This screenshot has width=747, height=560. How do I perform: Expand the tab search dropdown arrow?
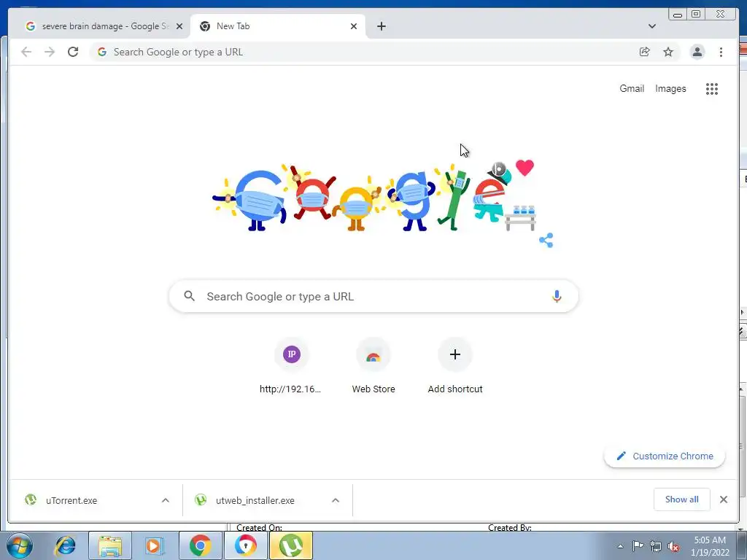651,26
